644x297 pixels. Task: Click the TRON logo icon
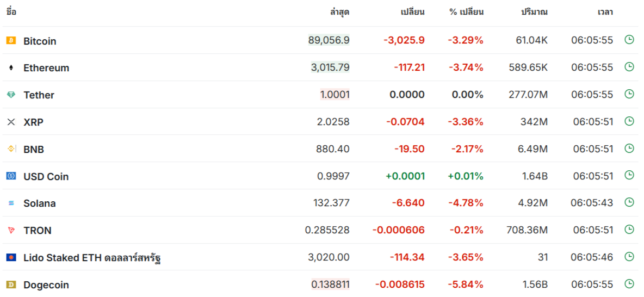tap(11, 231)
